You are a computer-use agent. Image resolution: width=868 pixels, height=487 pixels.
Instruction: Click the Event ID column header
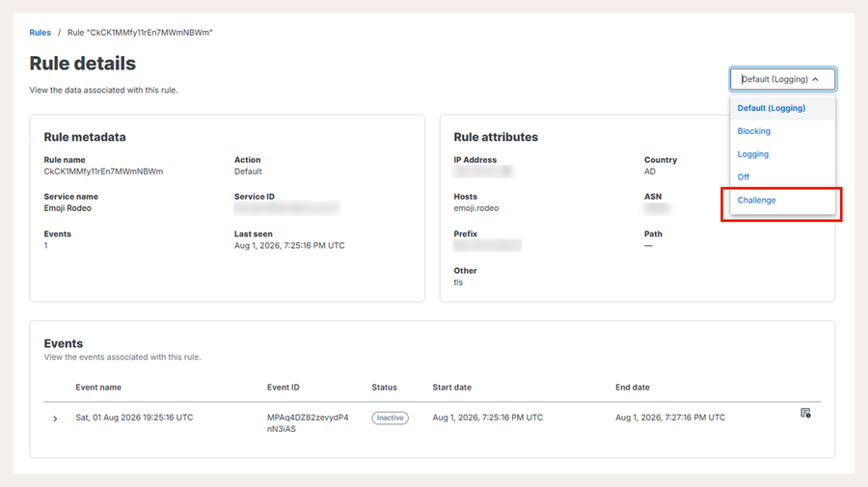click(x=283, y=388)
